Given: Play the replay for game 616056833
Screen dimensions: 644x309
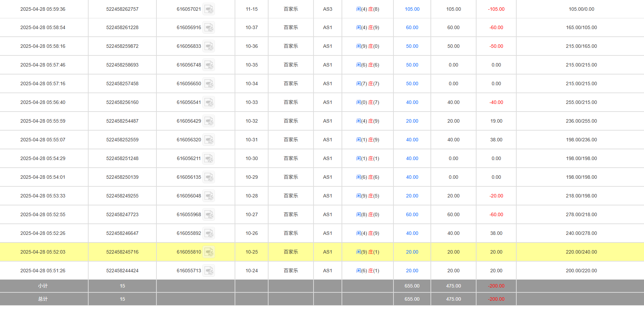Looking at the screenshot, I should (209, 46).
